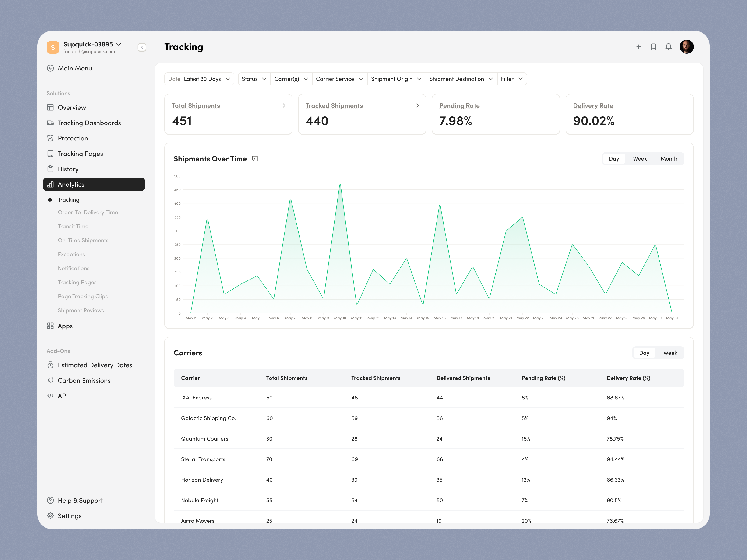Open the Total Shipments card details
The image size is (747, 560).
click(x=284, y=106)
